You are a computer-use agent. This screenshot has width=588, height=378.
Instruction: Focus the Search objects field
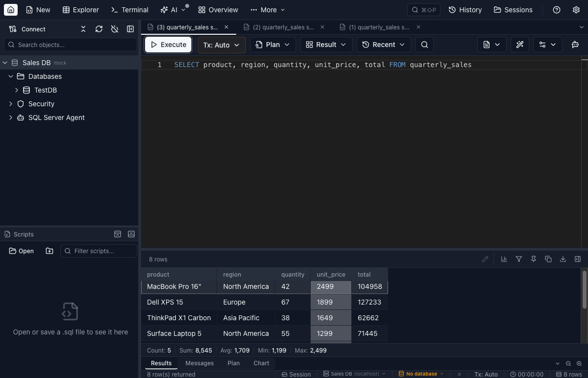tap(71, 45)
